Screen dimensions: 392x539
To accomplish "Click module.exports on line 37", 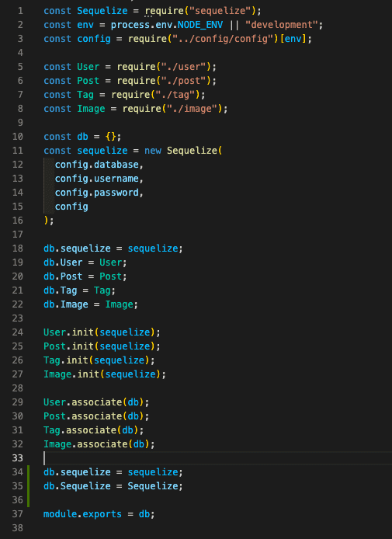I will (82, 514).
